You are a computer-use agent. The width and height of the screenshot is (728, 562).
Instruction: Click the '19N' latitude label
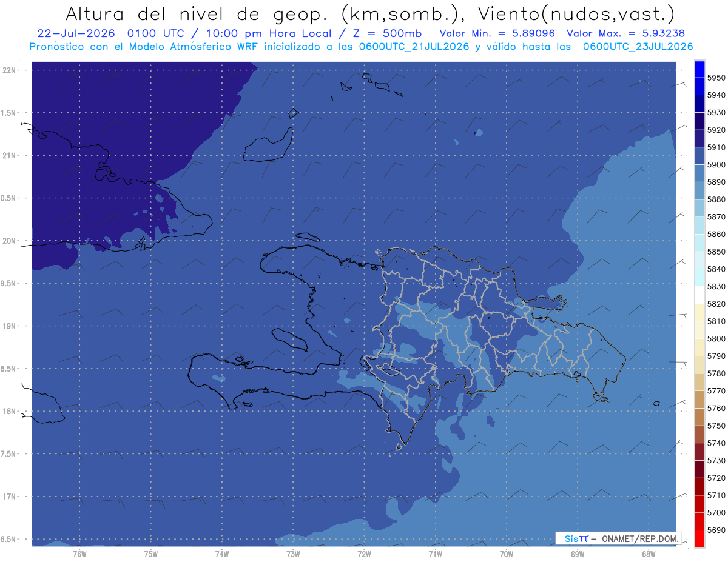click(10, 326)
